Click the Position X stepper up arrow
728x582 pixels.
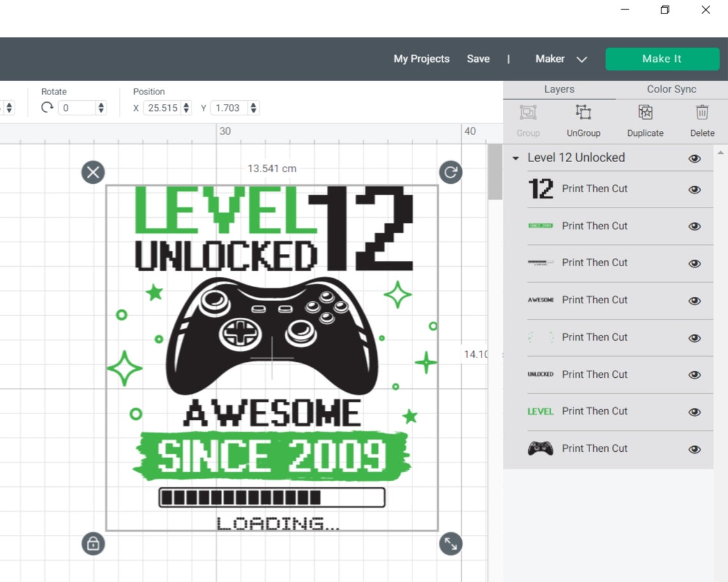[185, 105]
